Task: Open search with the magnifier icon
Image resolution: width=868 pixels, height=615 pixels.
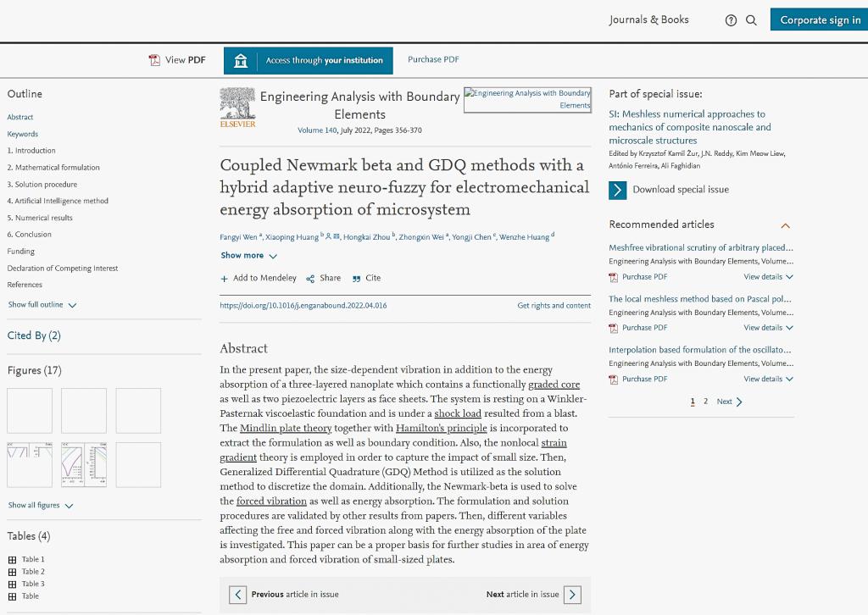Action: (751, 20)
